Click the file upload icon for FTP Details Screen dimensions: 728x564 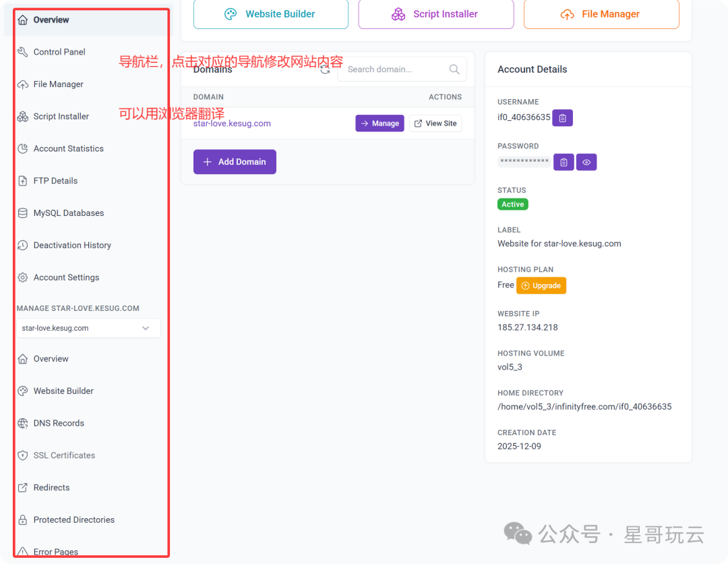click(x=23, y=181)
